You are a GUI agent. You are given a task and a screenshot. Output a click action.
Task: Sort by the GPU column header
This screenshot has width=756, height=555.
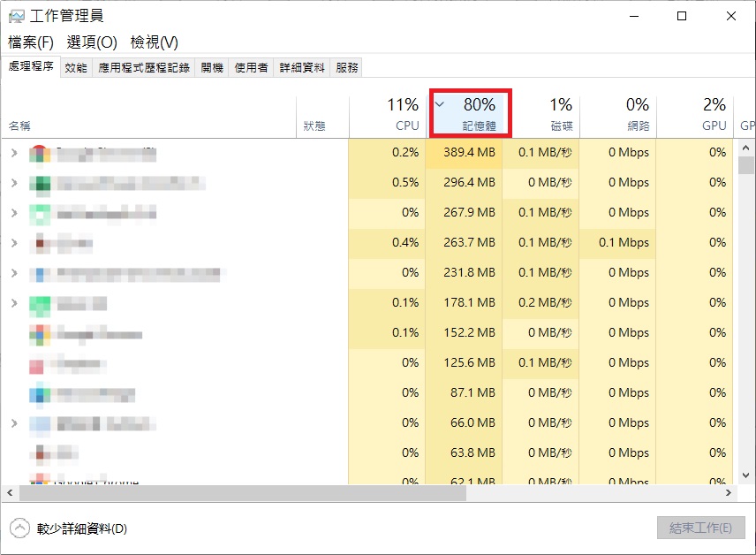(x=695, y=117)
